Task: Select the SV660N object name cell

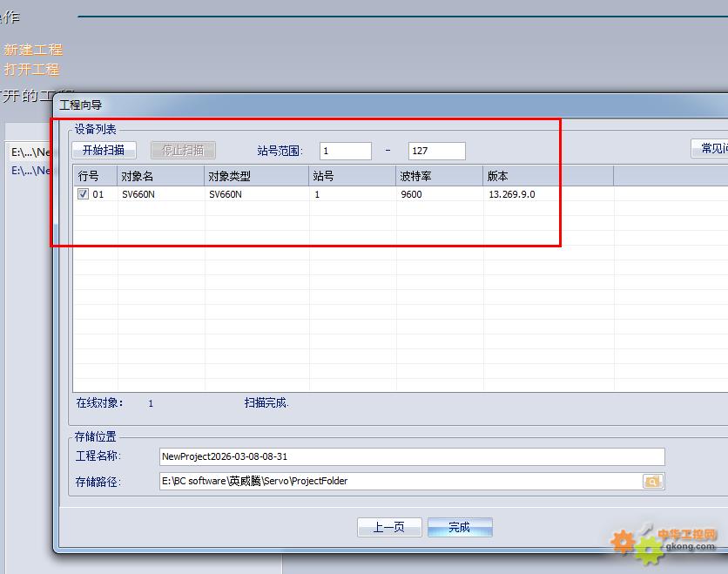Action: coord(139,194)
